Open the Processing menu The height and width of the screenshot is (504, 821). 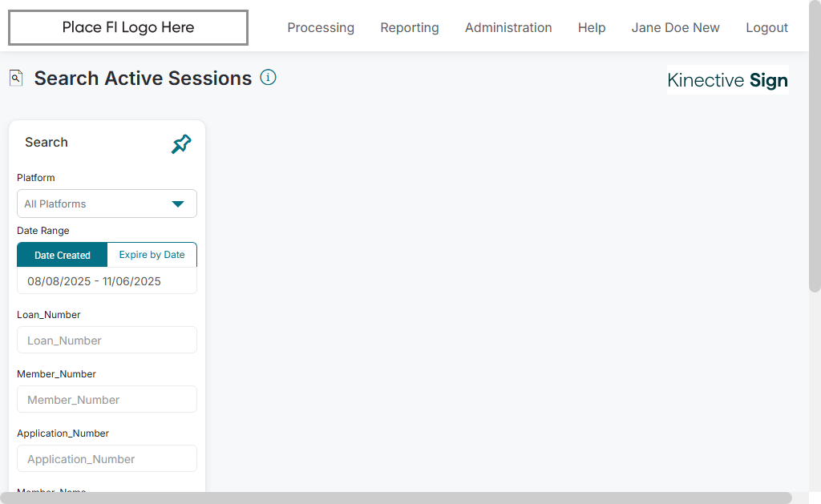[x=321, y=28]
